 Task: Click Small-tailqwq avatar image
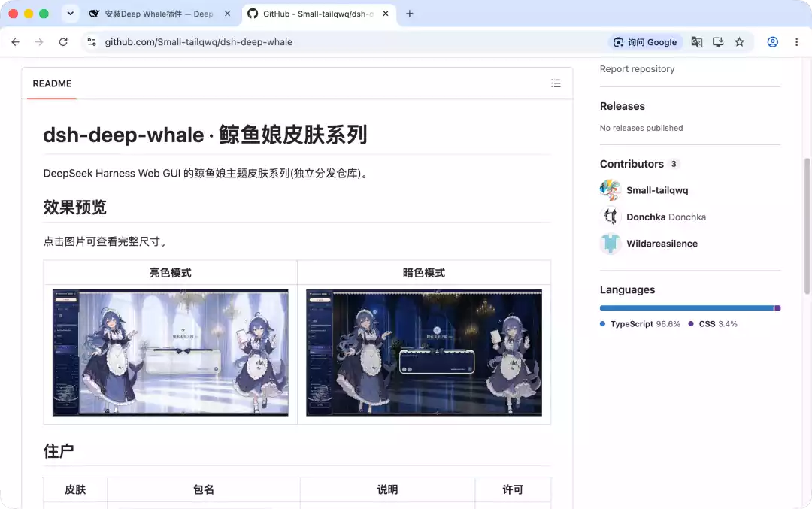610,190
